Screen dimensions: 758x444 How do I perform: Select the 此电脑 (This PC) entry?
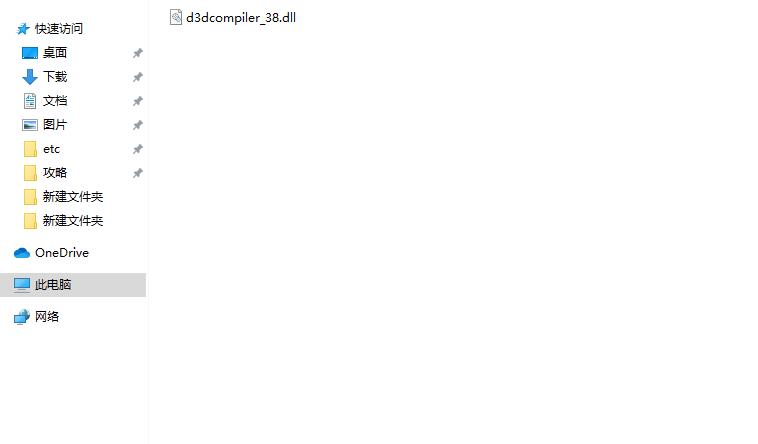(x=73, y=285)
